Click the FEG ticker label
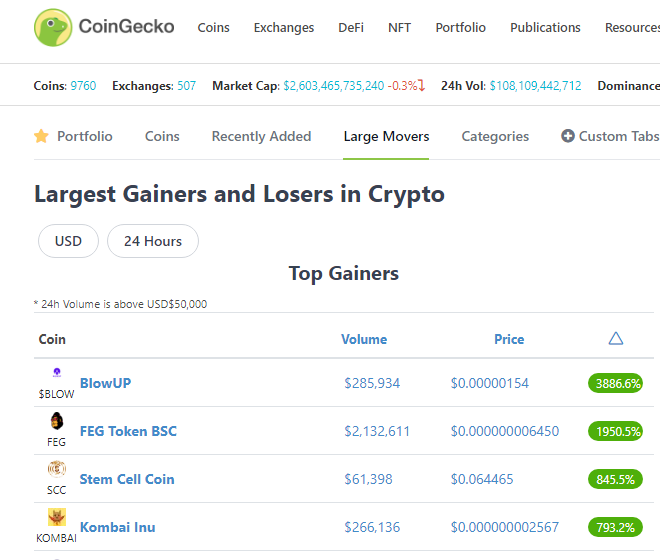The height and width of the screenshot is (560, 660). (56, 442)
